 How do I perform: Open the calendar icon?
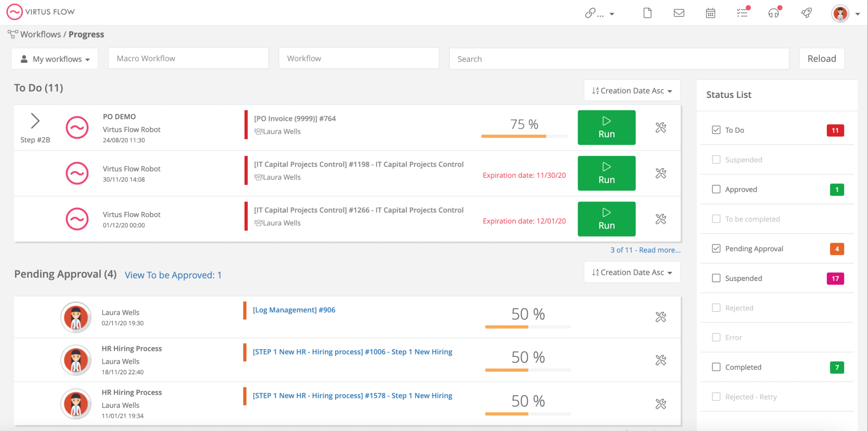(x=710, y=13)
